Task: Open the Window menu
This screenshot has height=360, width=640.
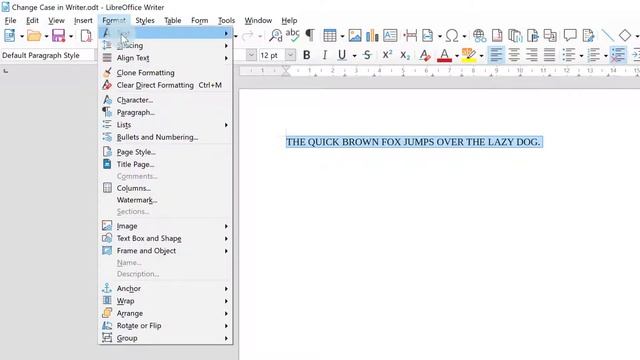Action: pos(258,20)
